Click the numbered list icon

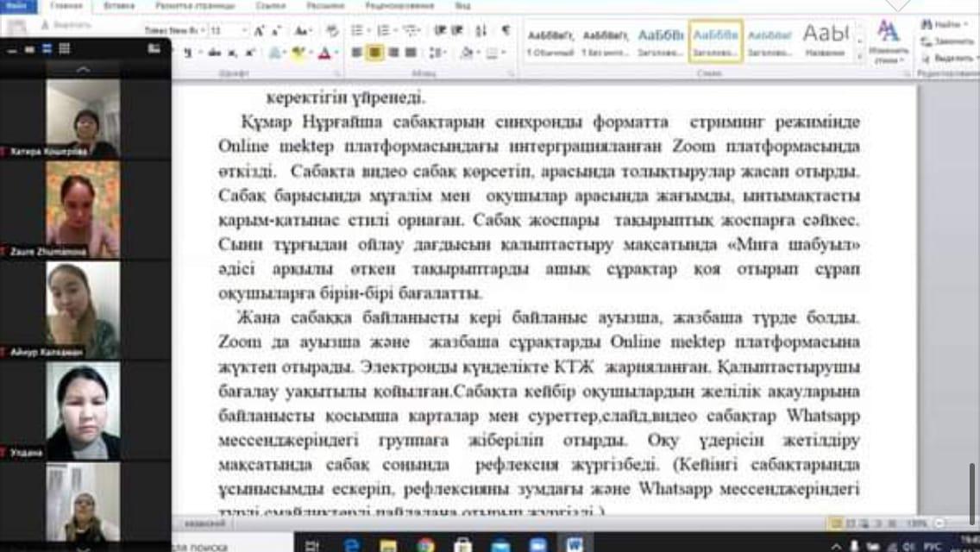[384, 31]
